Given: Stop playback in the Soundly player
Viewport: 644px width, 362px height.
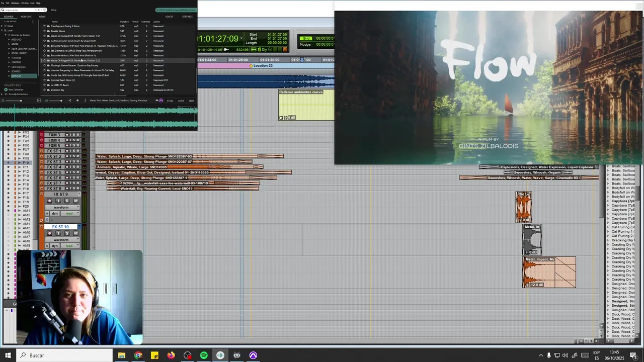Looking at the screenshot, I should click(x=77, y=101).
